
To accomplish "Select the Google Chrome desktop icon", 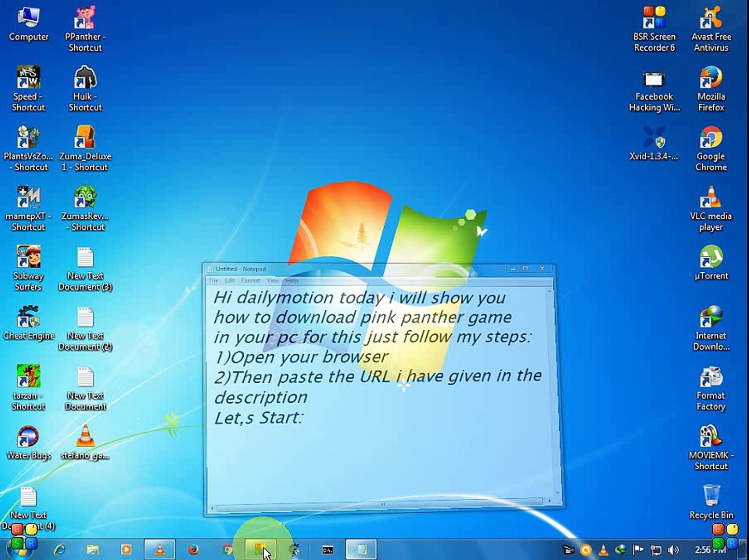I will [711, 149].
